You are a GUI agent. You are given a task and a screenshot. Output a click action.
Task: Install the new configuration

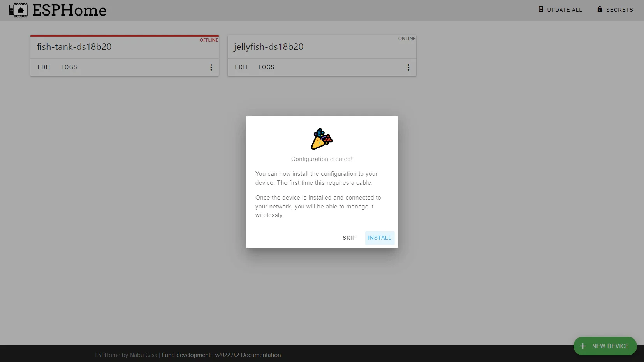[380, 238]
